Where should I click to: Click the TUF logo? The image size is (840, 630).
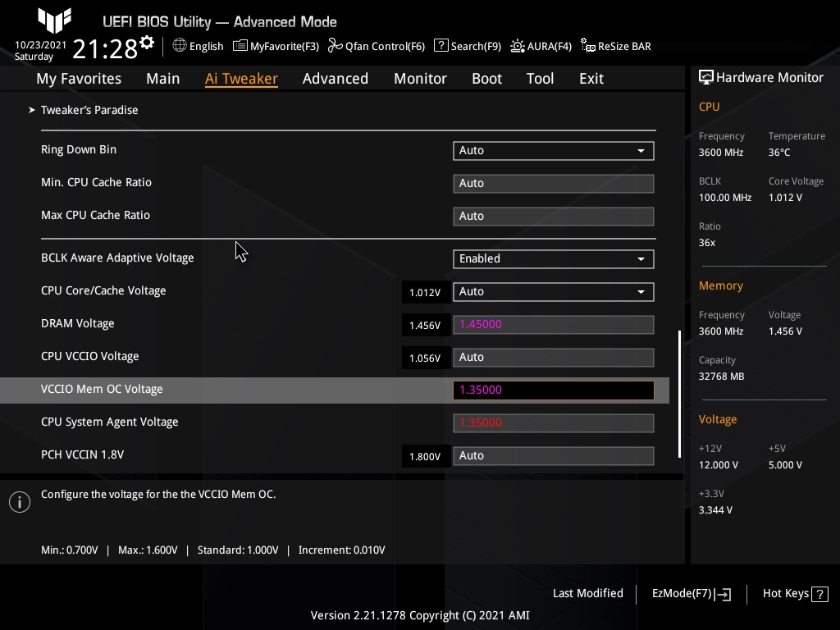click(x=55, y=21)
